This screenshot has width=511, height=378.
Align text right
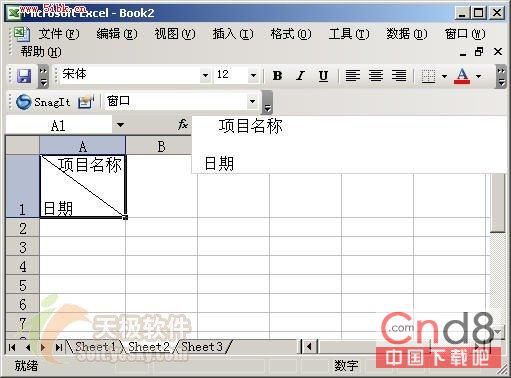tap(399, 76)
